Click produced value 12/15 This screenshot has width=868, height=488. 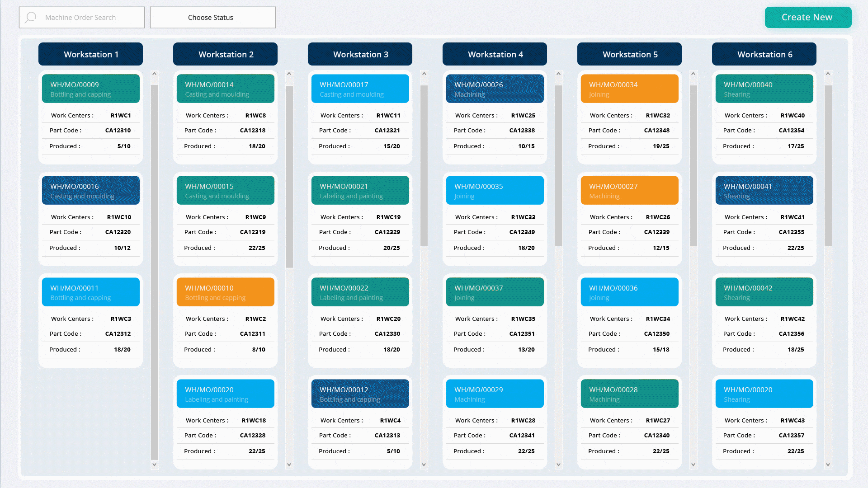click(x=661, y=248)
